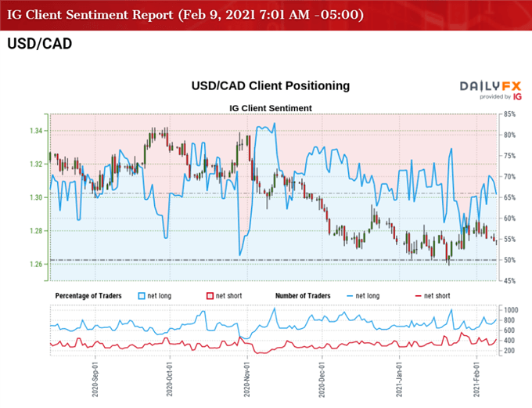The width and height of the screenshot is (532, 408).
Task: Click the 400 traders axis label
Action: point(509,341)
